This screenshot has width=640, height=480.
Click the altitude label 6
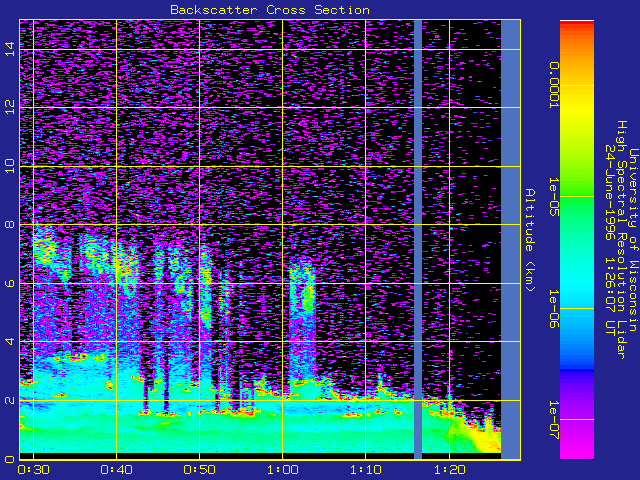10,283
